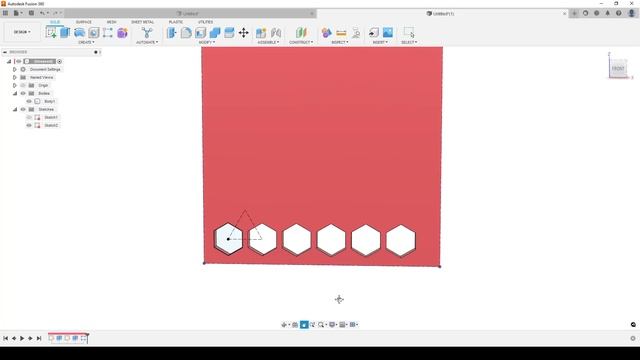Toggle visibility of Sketches folder
Viewport: 640px width, 360px height.
click(23, 109)
